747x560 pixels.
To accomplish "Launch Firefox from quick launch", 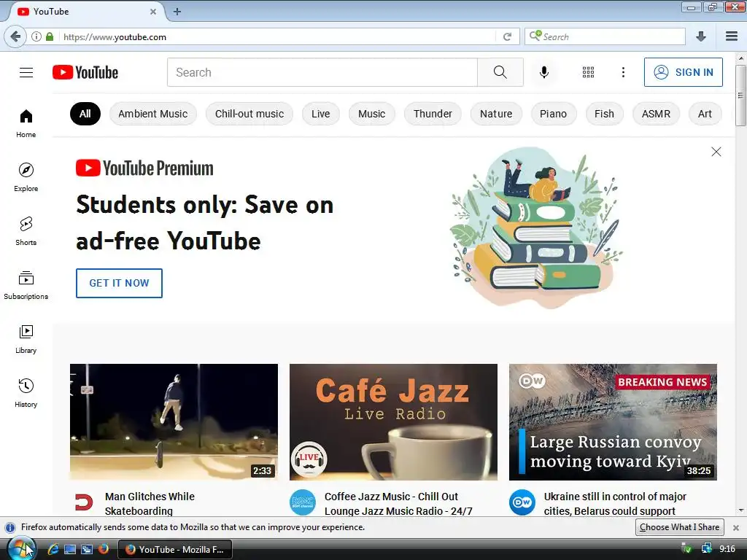I will click(x=103, y=550).
